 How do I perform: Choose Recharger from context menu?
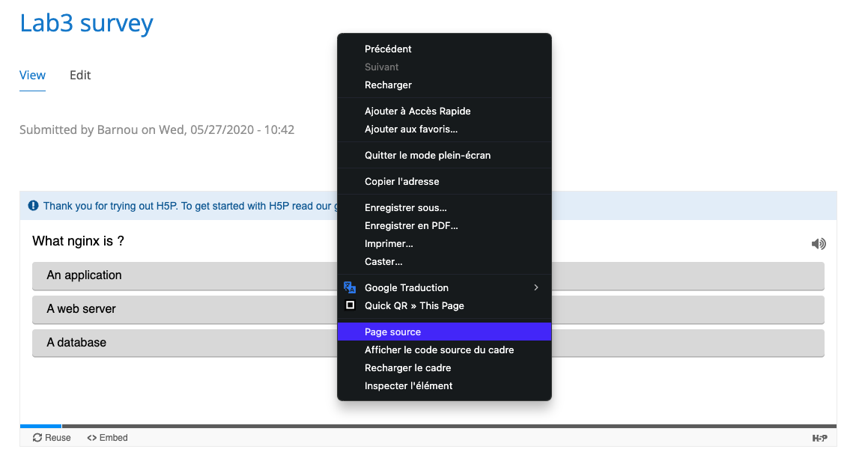[x=444, y=85]
